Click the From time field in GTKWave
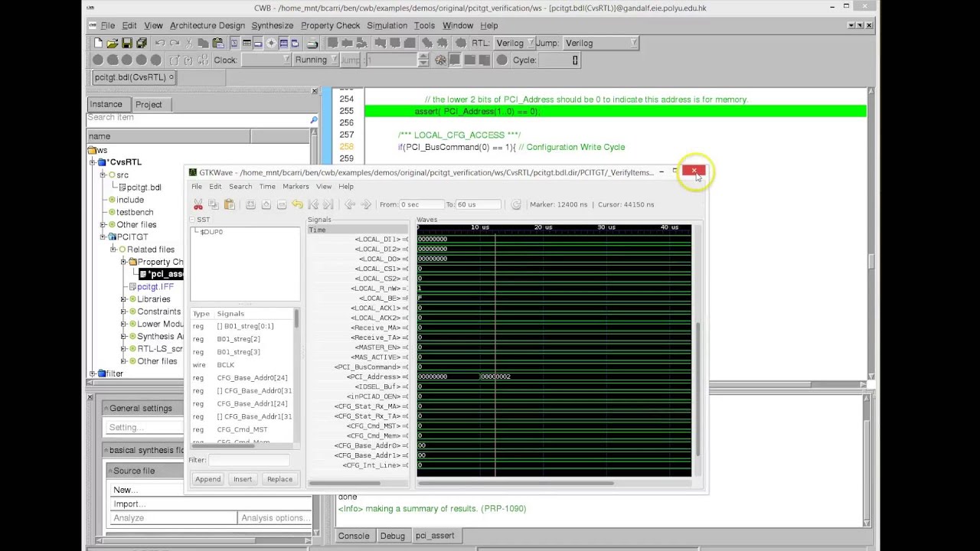The width and height of the screenshot is (980, 551). pyautogui.click(x=421, y=204)
